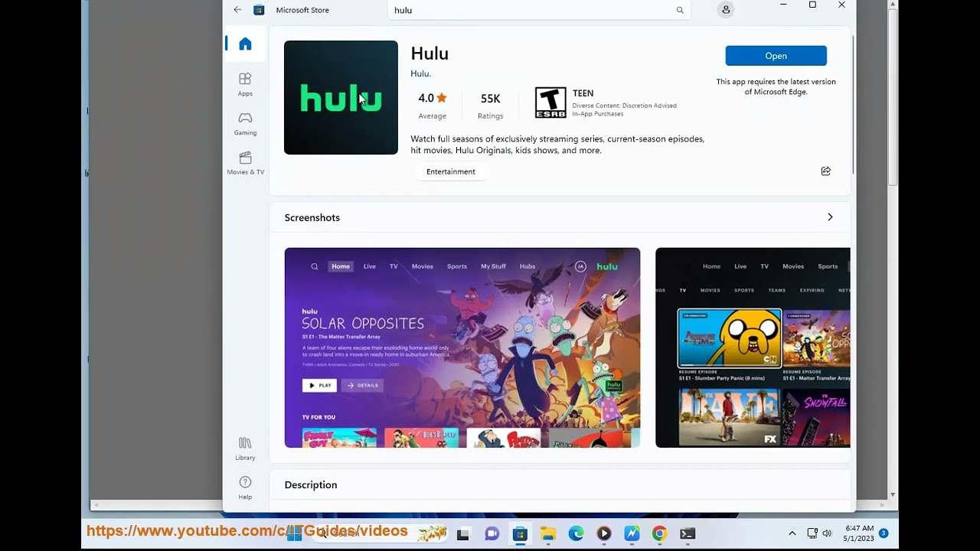This screenshot has width=980, height=551.
Task: Go to Home in Store sidebar
Action: click(x=245, y=44)
